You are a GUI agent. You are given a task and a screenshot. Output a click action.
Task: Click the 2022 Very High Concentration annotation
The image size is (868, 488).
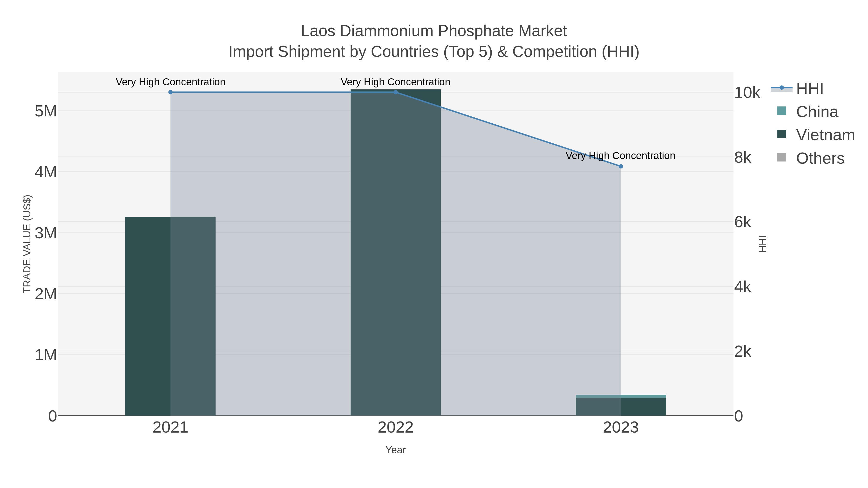(x=396, y=82)
